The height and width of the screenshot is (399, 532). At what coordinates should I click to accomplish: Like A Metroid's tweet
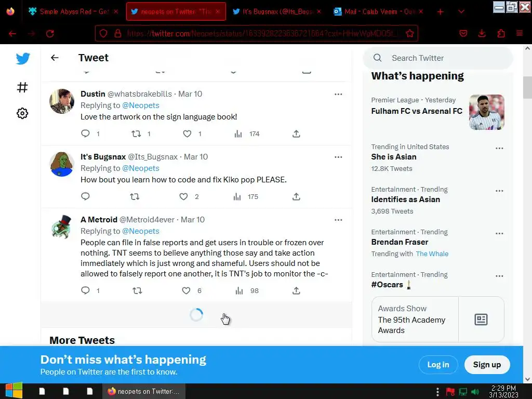click(186, 290)
